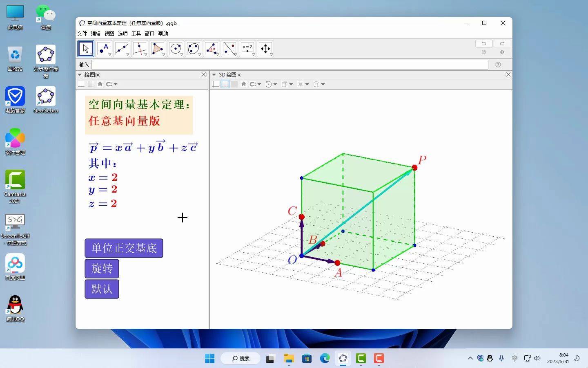
Task: Toggle xOy plane in the 3D toolbar
Action: click(x=234, y=84)
